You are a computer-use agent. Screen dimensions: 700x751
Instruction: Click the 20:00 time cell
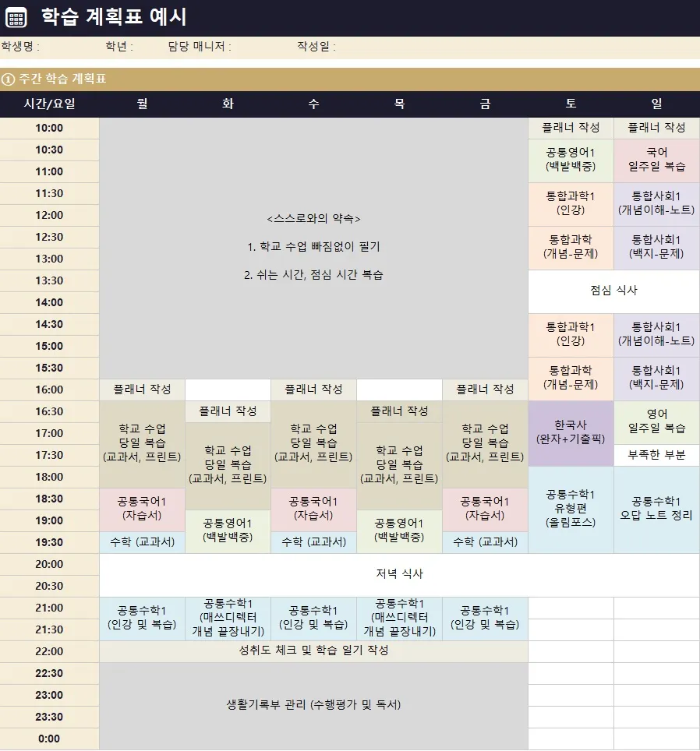[49, 564]
